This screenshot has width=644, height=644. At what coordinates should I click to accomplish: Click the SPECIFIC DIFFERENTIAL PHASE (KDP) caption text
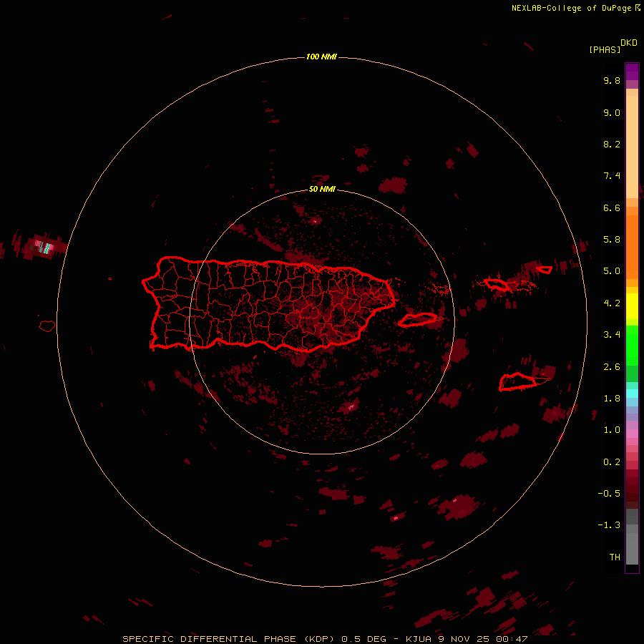[x=228, y=639]
